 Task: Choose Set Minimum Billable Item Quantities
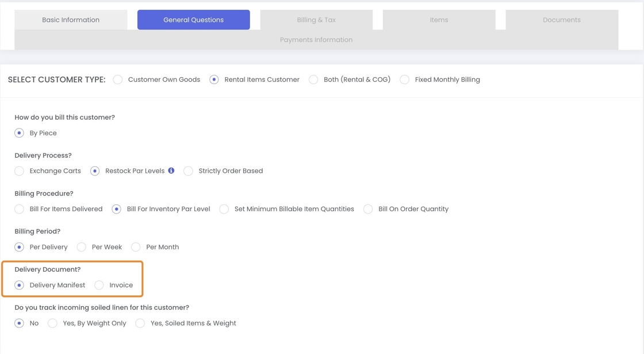pos(224,209)
